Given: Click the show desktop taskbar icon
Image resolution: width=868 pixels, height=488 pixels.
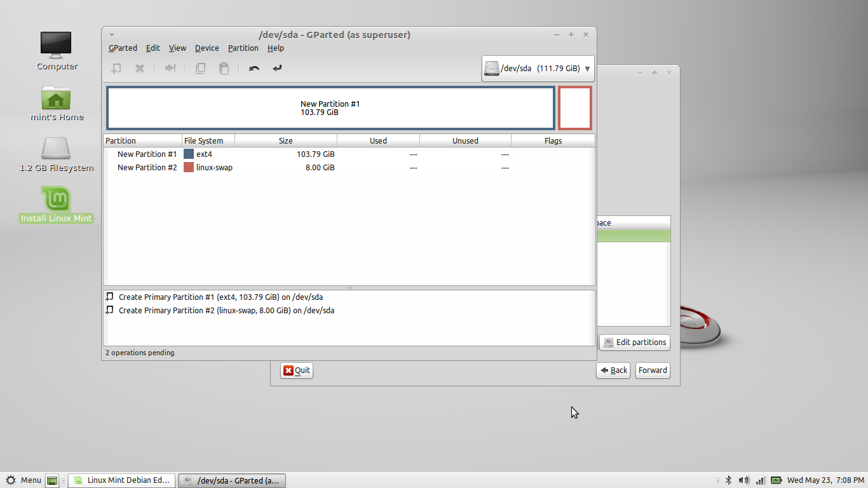Looking at the screenshot, I should pyautogui.click(x=52, y=480).
